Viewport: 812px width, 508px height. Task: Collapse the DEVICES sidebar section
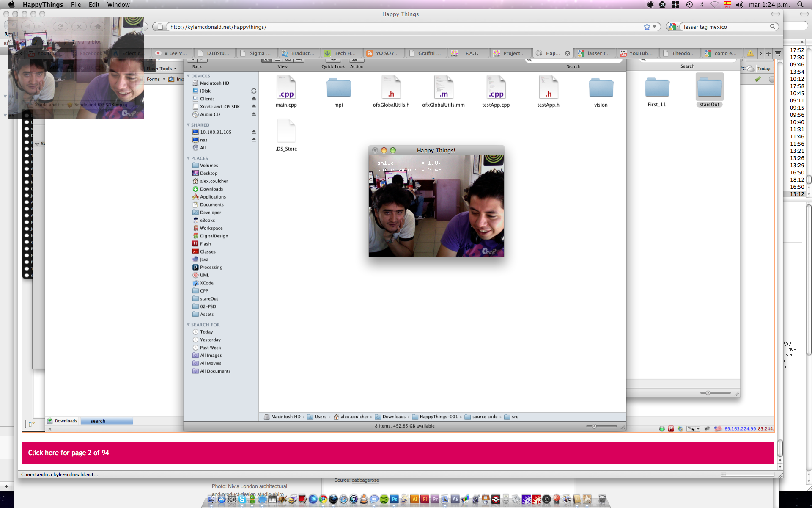coord(188,76)
